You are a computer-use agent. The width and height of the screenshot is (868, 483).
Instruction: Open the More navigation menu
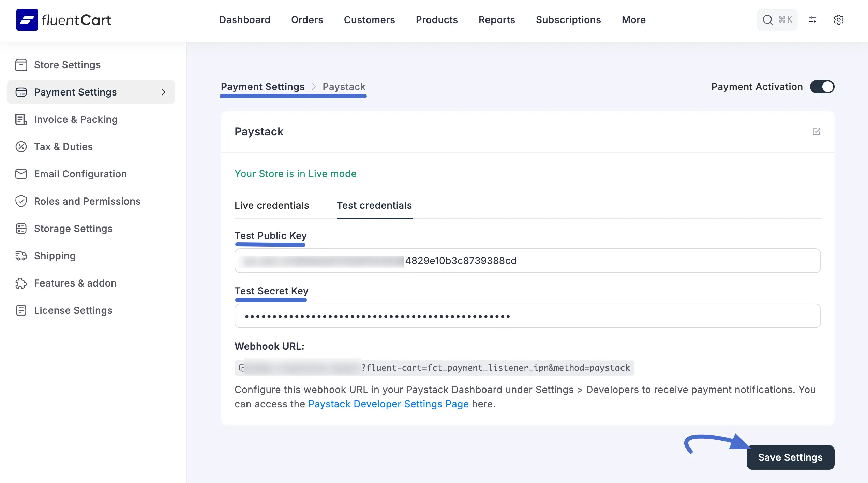(x=633, y=20)
